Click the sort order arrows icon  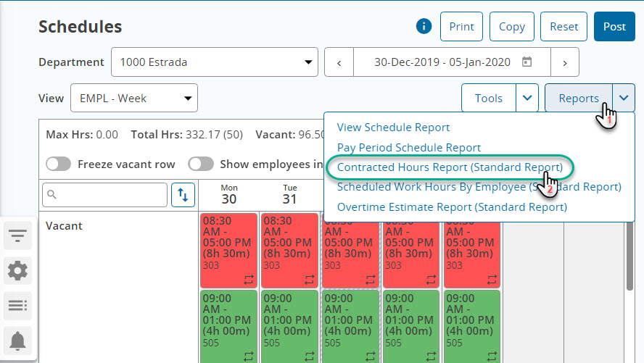click(183, 195)
